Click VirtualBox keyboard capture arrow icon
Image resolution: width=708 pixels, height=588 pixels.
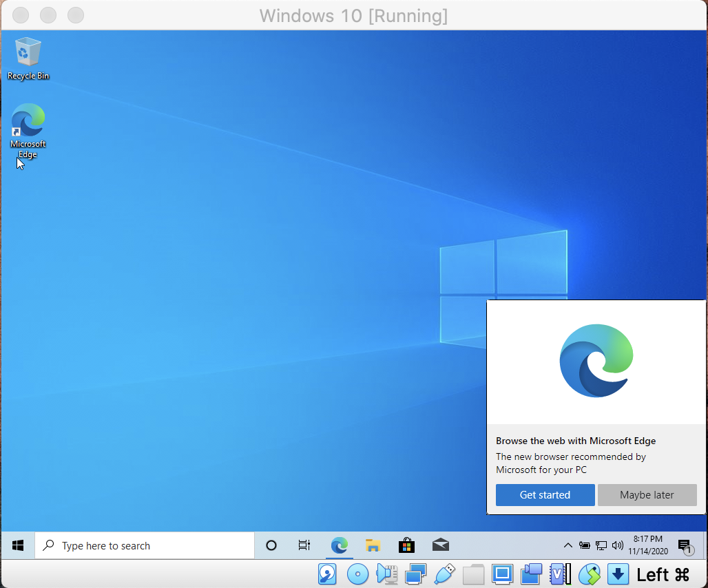pyautogui.click(x=618, y=574)
